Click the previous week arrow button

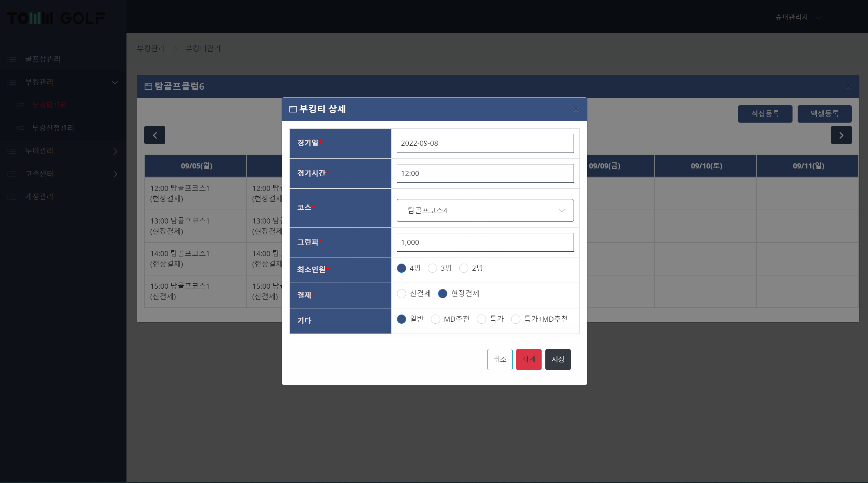(x=155, y=135)
